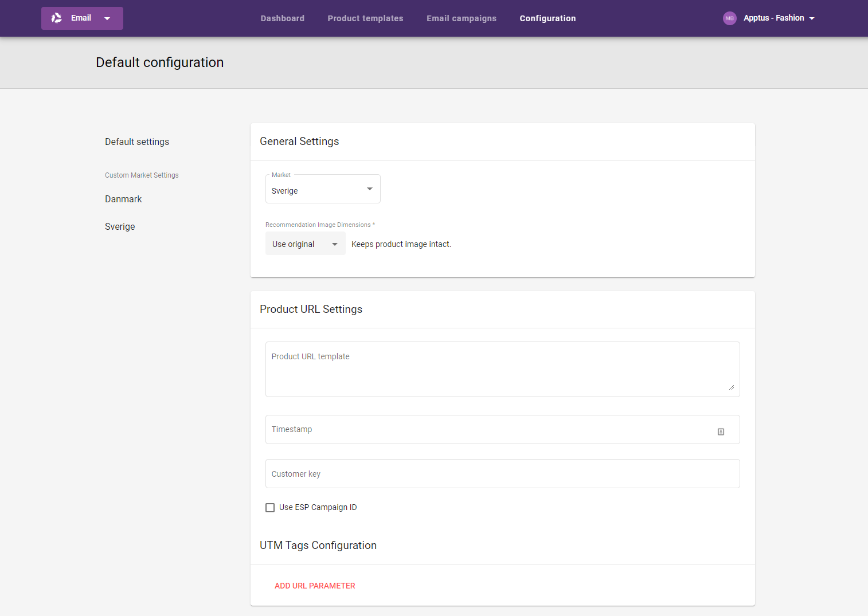Click the Apptus logo icon beside Email

coord(57,18)
